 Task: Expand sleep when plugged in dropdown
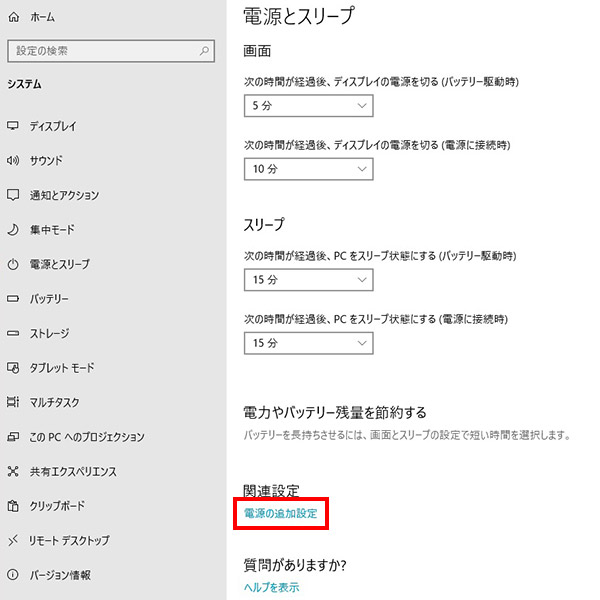308,344
